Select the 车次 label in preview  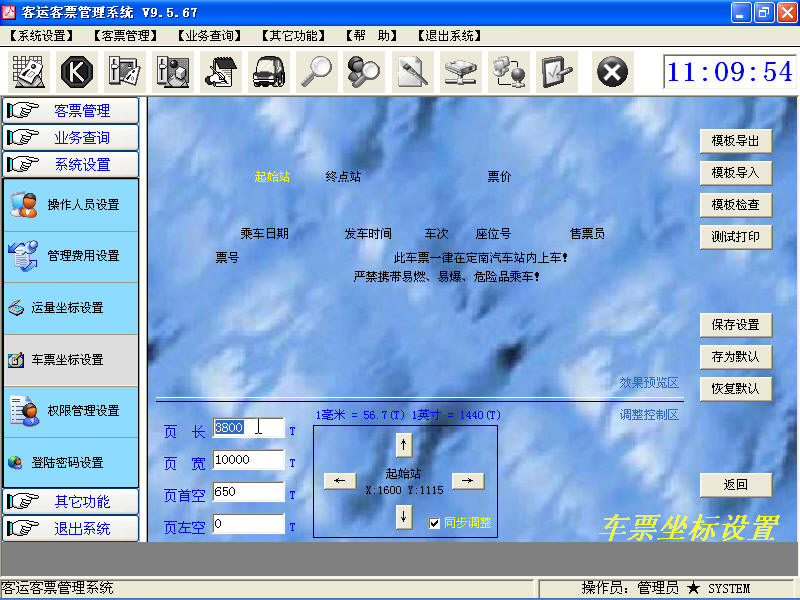[437, 234]
